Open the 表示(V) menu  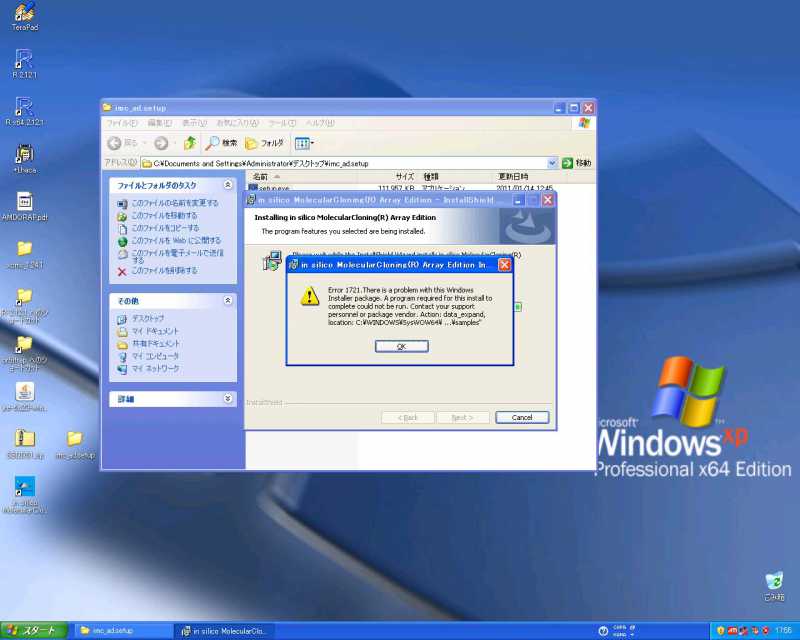(x=194, y=123)
